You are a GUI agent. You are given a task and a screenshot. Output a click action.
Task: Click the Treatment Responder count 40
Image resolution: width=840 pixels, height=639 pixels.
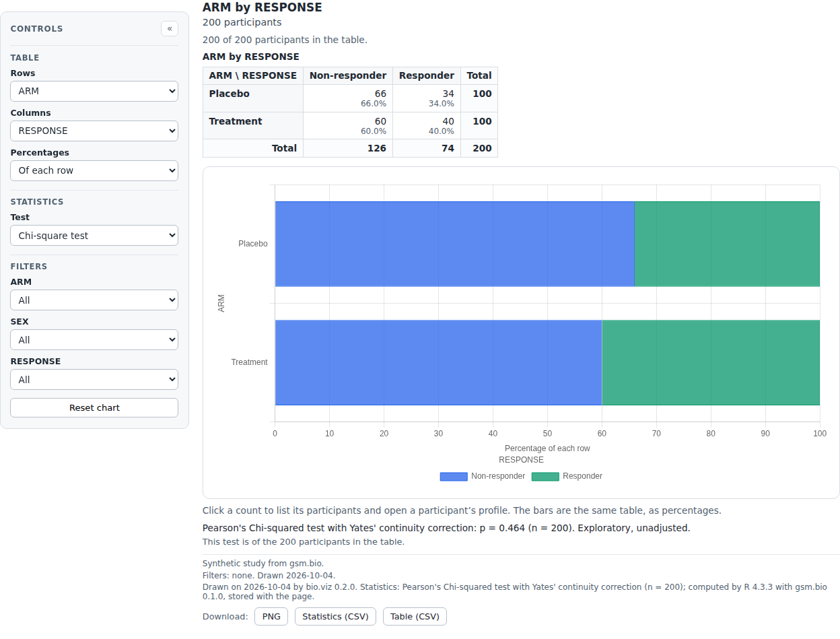click(448, 121)
